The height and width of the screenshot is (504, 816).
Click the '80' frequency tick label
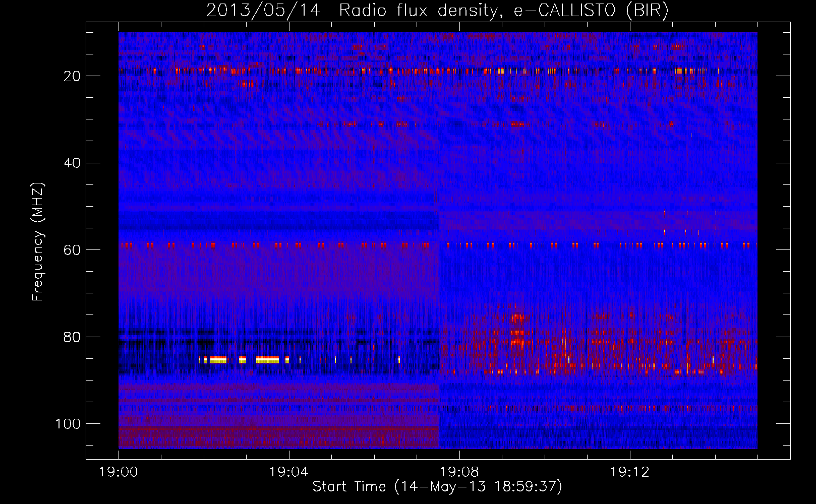click(x=73, y=337)
